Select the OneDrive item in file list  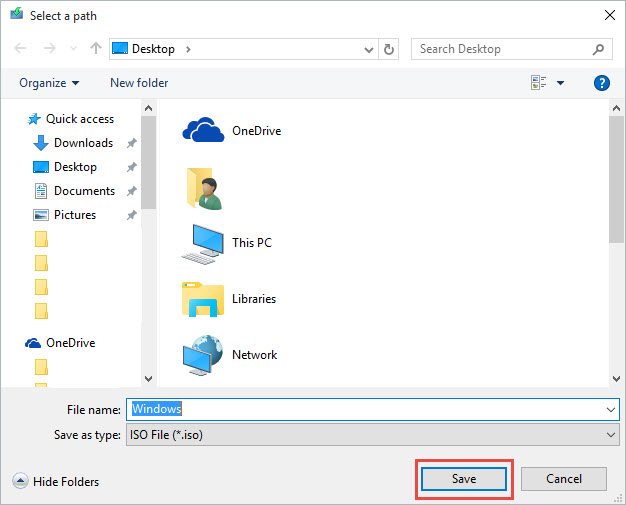232,131
